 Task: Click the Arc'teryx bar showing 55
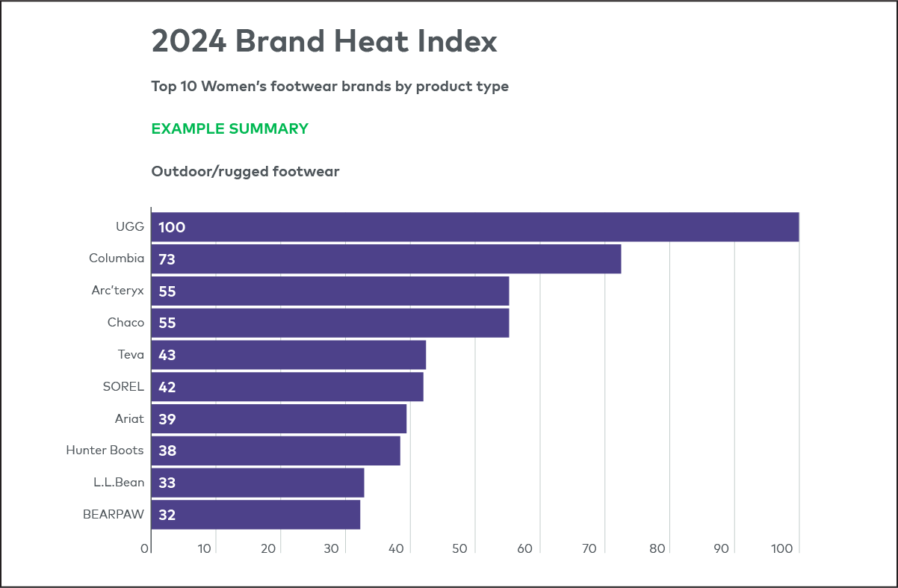click(x=329, y=291)
